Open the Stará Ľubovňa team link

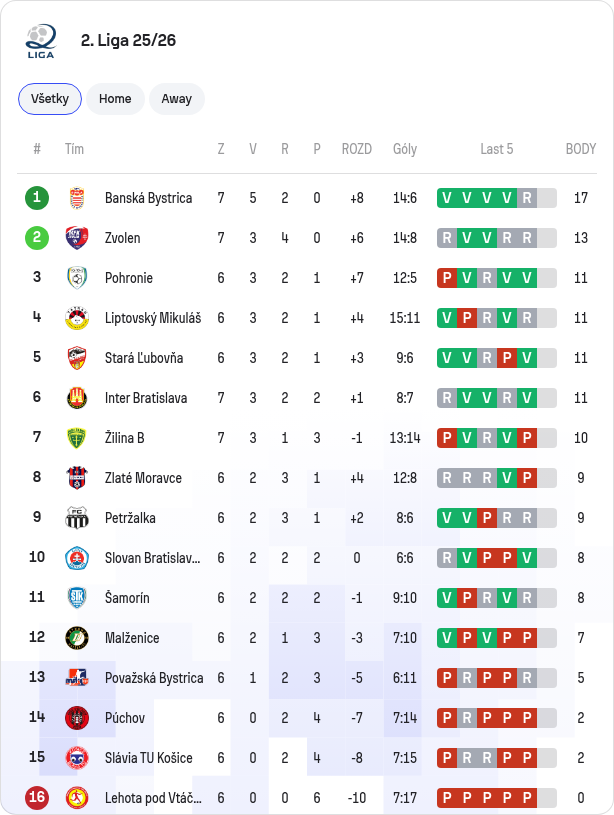[x=144, y=358]
